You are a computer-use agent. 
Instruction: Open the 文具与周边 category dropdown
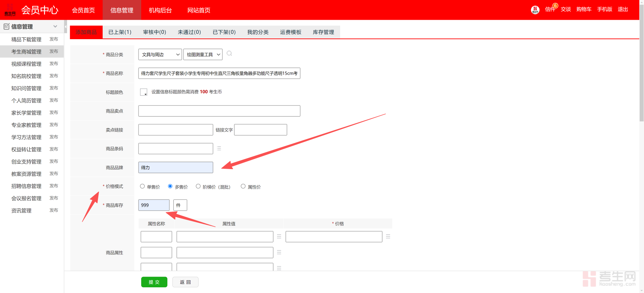[160, 55]
